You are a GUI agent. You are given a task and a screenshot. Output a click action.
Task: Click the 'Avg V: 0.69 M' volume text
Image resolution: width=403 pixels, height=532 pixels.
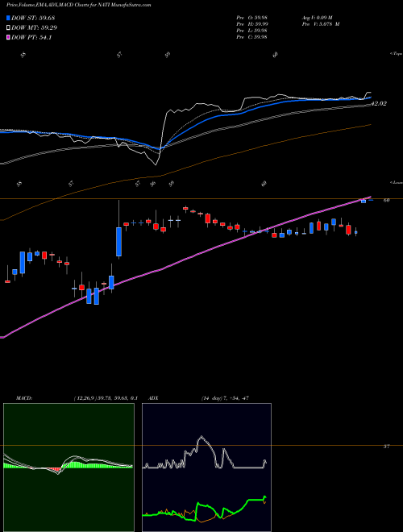[x=318, y=18]
